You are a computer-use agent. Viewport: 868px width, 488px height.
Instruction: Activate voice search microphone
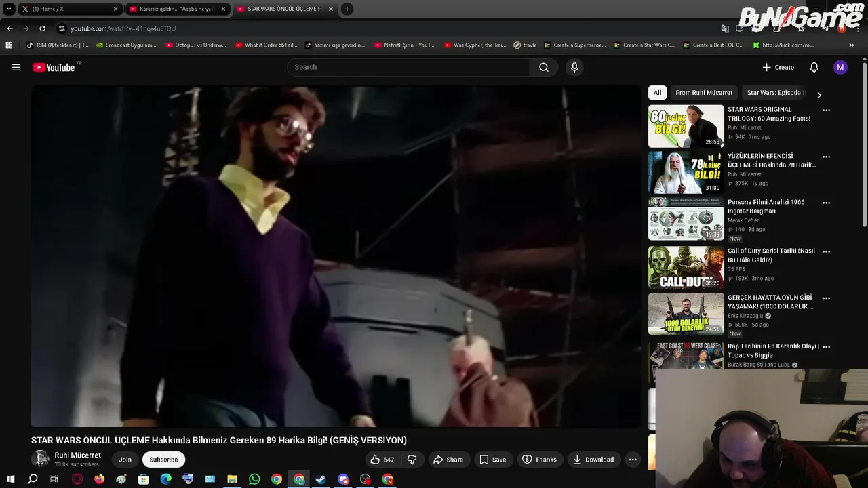coord(574,67)
